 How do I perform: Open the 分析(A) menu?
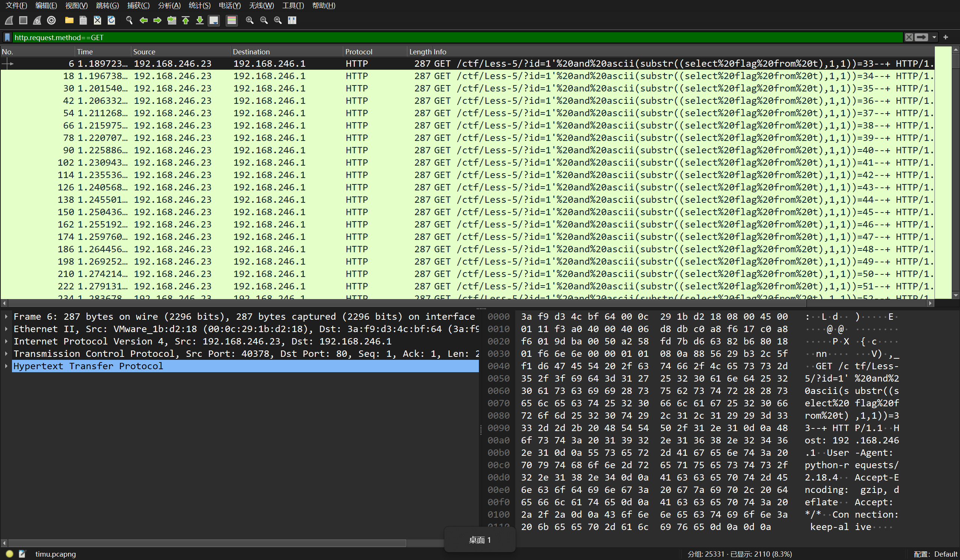coord(169,5)
